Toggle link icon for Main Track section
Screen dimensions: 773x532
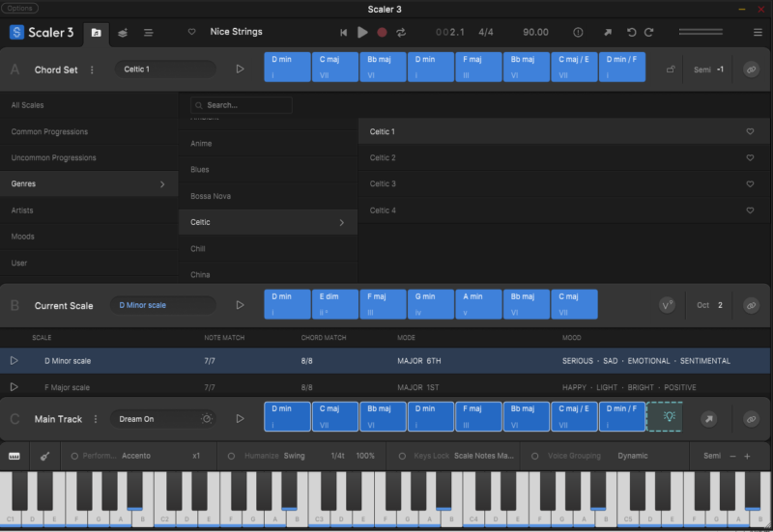point(751,419)
